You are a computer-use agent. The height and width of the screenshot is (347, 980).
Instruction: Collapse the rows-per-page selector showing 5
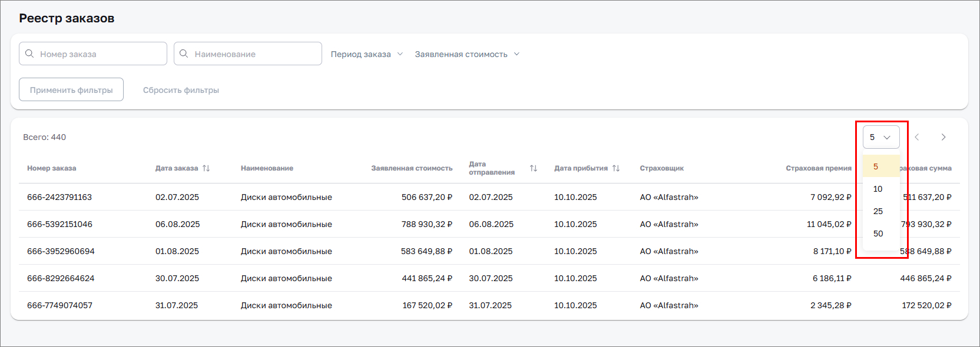tap(880, 137)
